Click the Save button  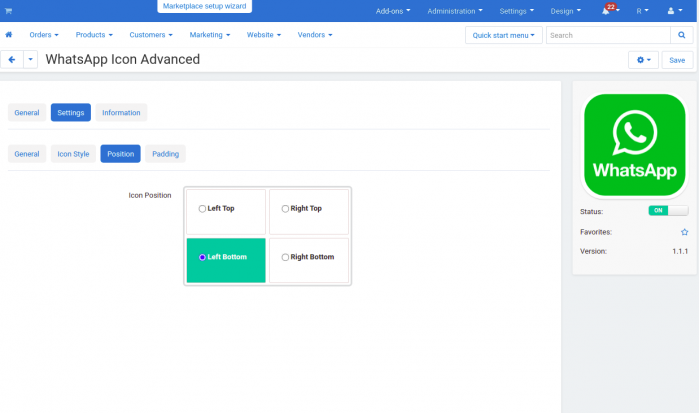pos(677,60)
